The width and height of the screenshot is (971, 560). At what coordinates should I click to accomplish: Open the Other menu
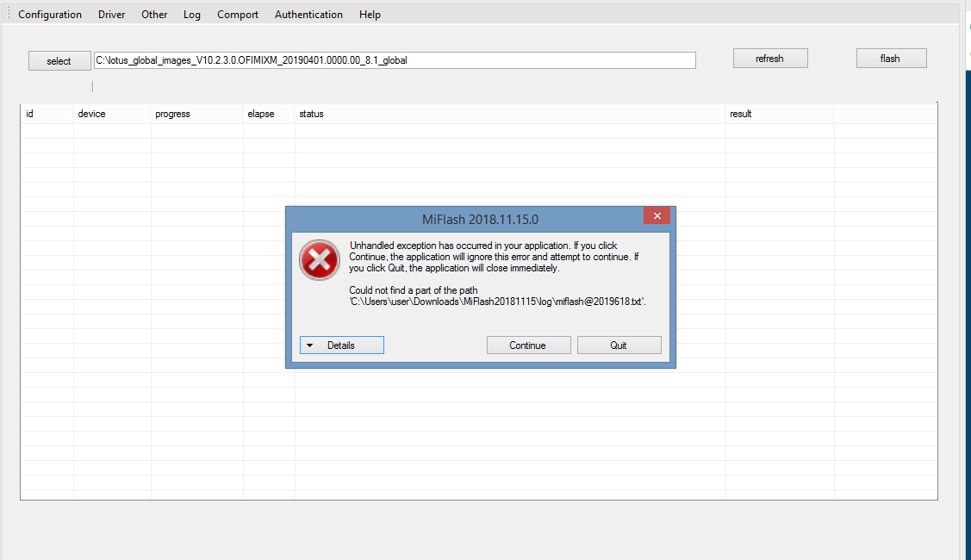coord(154,15)
